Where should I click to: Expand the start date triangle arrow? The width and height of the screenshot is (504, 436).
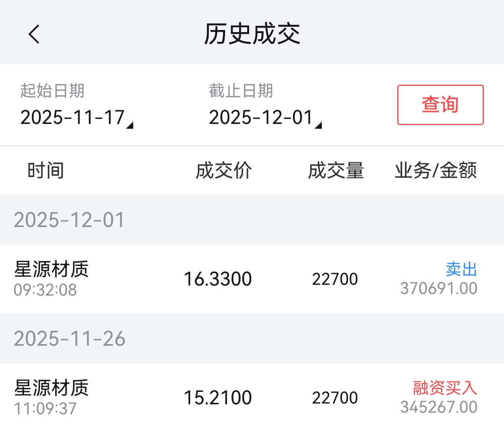pyautogui.click(x=130, y=126)
